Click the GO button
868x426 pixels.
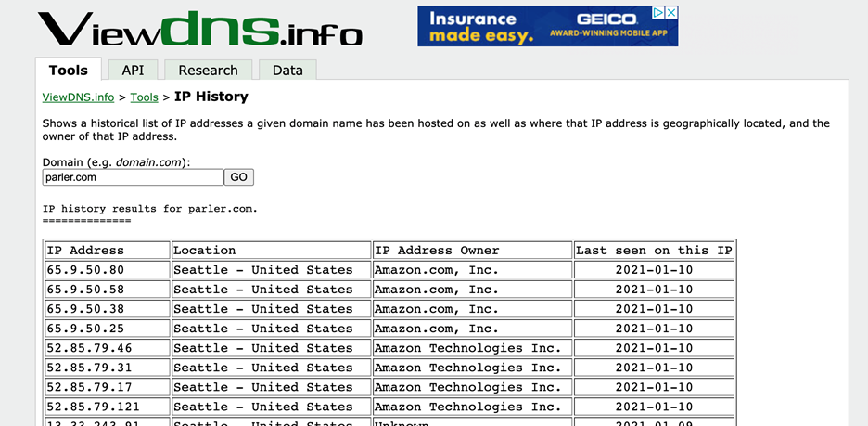[238, 177]
